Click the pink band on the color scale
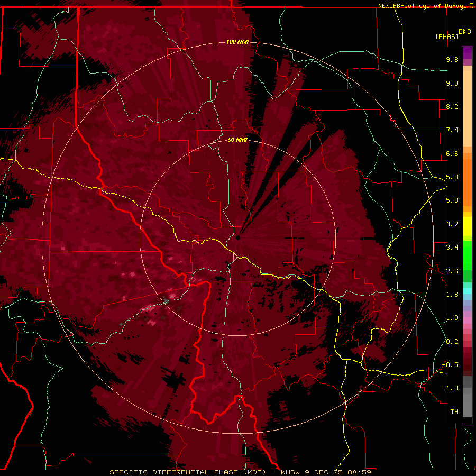Viewport: 476px width, 476px height. tap(467, 321)
